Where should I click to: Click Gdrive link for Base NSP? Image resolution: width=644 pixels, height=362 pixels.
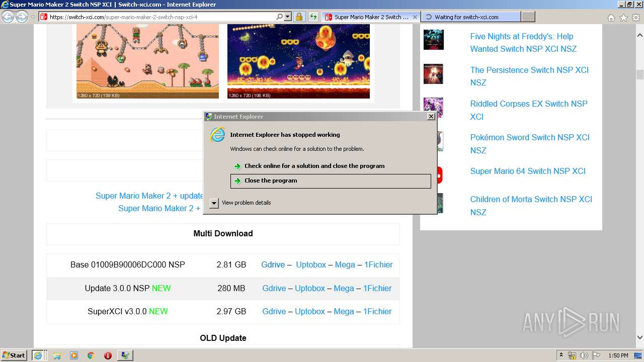click(x=273, y=264)
